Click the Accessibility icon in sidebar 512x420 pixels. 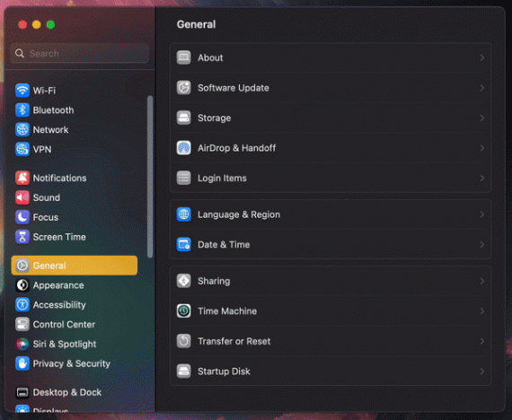[22, 304]
